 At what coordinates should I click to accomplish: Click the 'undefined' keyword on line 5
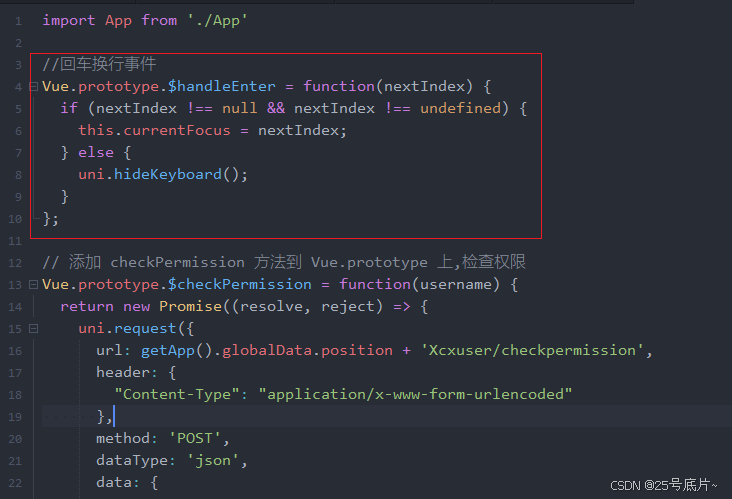click(460, 108)
